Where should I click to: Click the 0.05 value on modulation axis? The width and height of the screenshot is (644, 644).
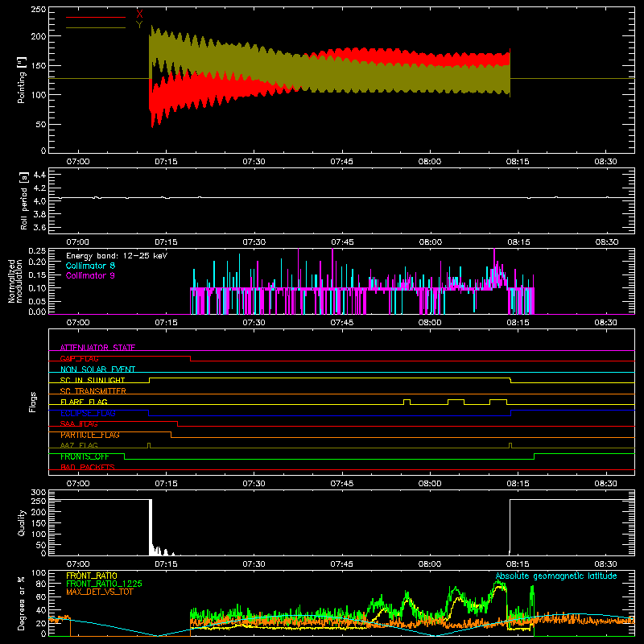pos(38,301)
